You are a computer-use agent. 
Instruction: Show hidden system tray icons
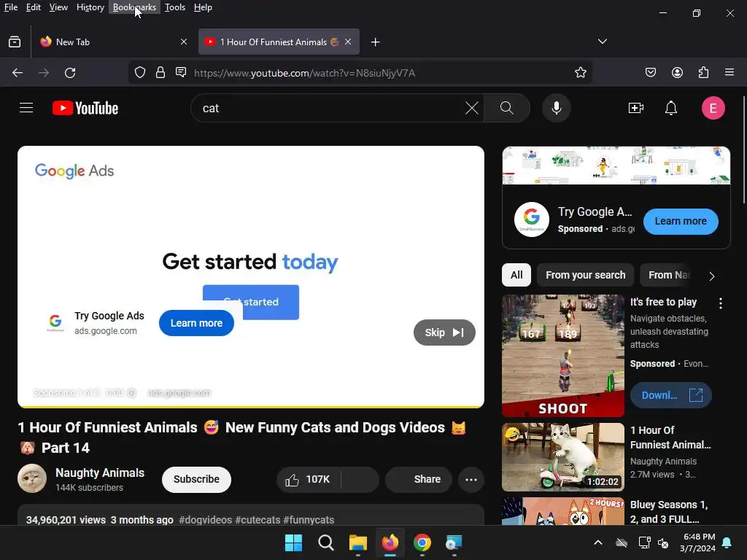pos(598,542)
